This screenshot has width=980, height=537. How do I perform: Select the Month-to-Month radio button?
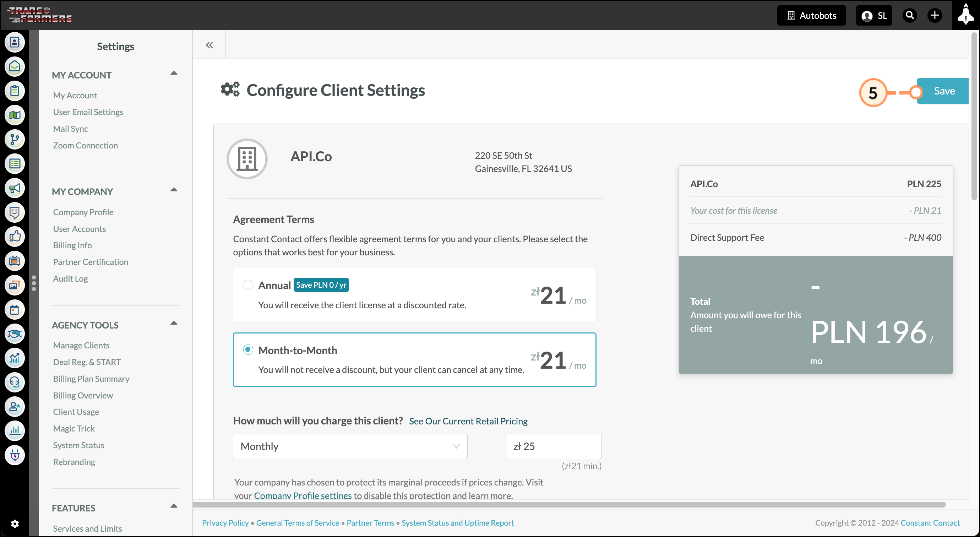[x=248, y=350]
